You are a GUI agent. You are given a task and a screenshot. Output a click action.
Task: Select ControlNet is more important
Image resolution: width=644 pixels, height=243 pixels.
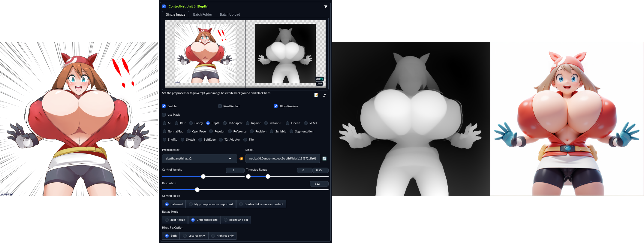[x=261, y=204]
